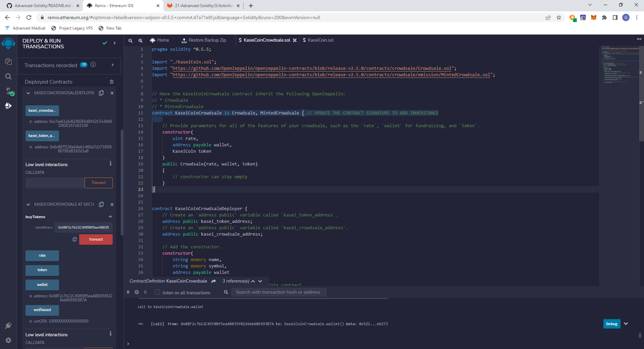Viewport: 644px width, 349px height.
Task: Click the low level Transact button
Action: pos(99,183)
